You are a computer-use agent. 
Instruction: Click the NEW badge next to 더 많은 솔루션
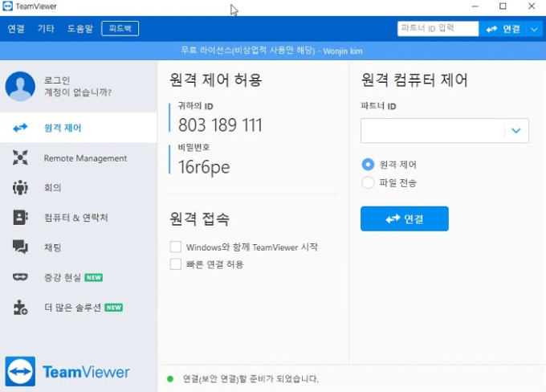tap(113, 308)
